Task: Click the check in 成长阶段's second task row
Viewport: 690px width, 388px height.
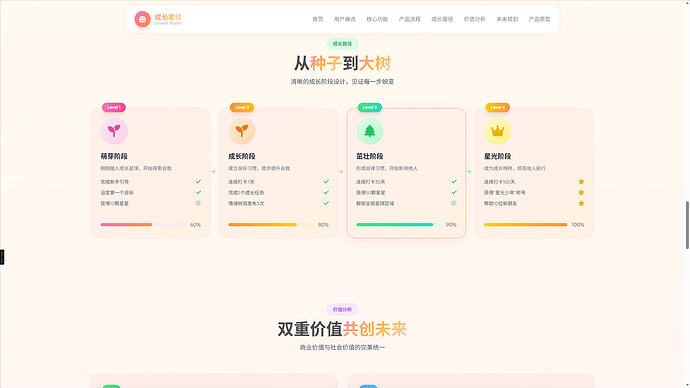Action: (326, 192)
